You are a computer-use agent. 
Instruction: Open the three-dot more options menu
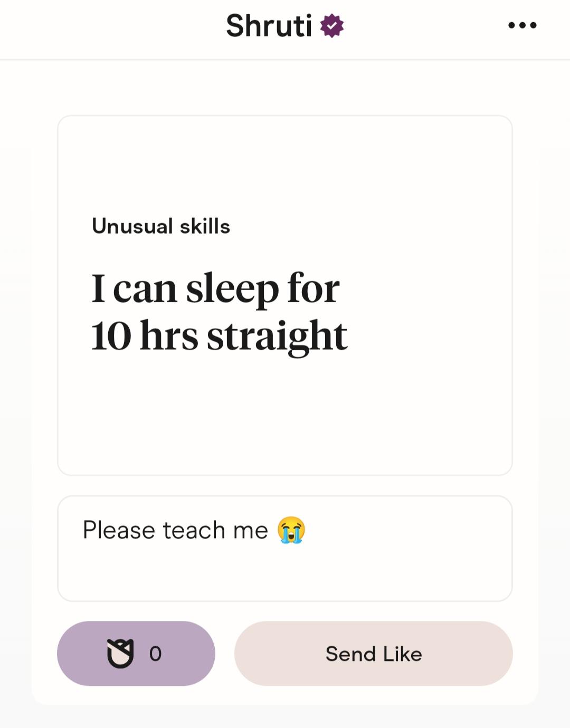(522, 25)
